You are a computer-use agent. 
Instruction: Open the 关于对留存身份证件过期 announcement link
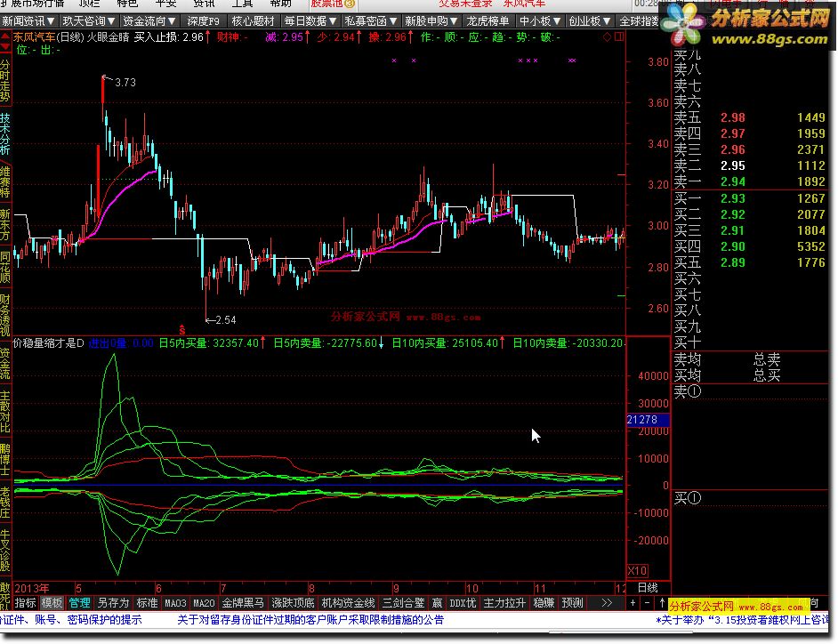tap(310, 620)
